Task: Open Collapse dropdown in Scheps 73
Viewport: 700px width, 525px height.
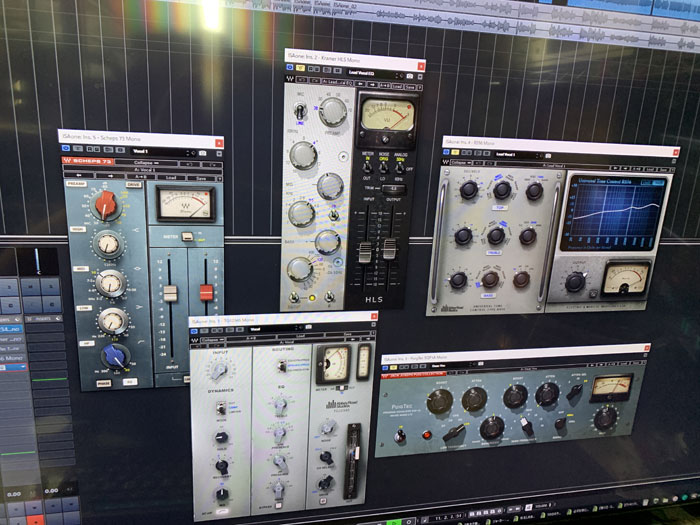Action: point(145,162)
